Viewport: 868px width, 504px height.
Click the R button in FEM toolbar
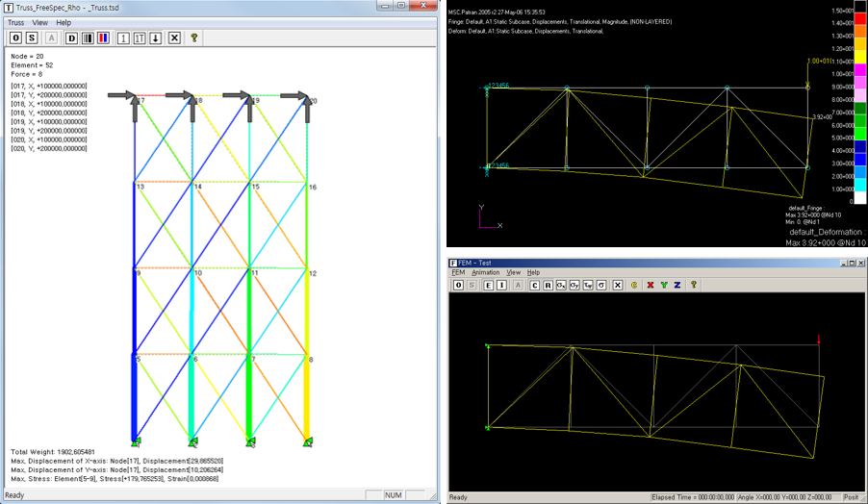(x=548, y=286)
